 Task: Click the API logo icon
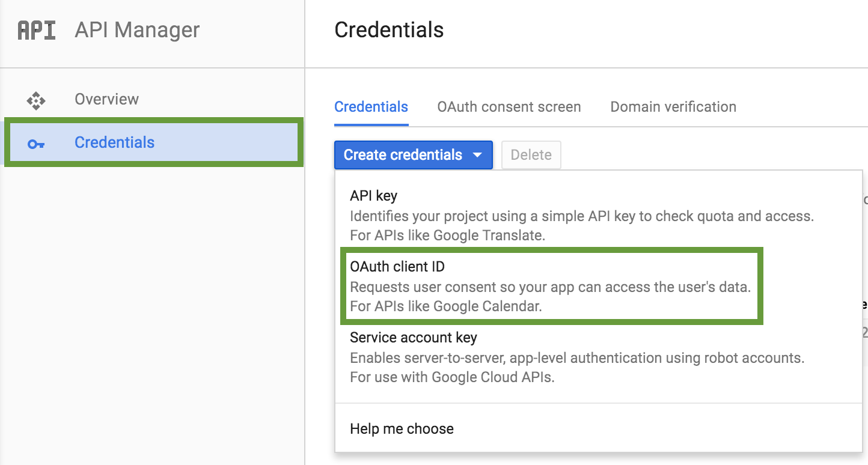click(37, 30)
